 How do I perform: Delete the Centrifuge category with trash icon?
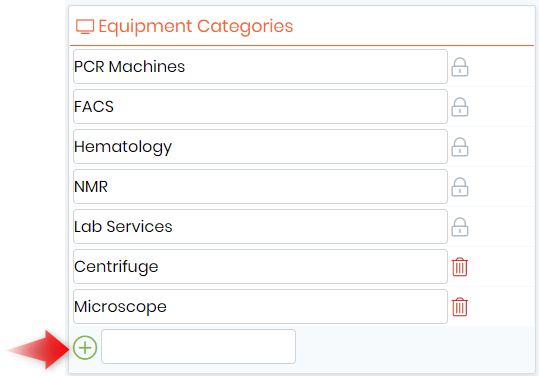pos(460,267)
